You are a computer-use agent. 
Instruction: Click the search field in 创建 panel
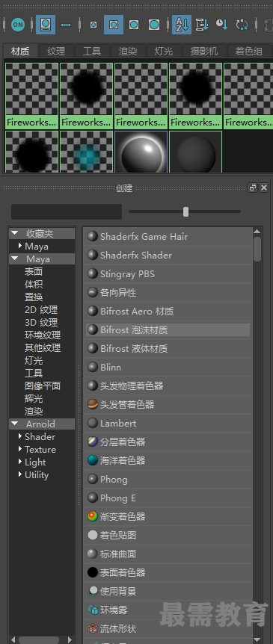click(67, 211)
